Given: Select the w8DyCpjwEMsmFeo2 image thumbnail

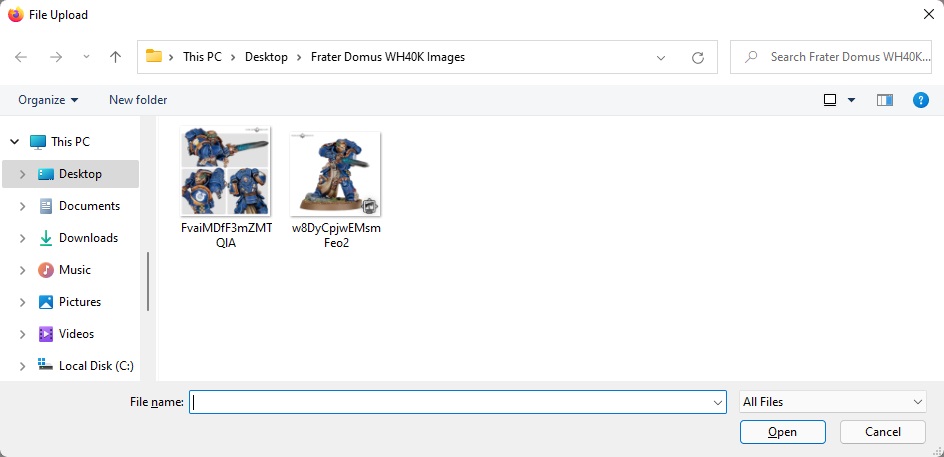Looking at the screenshot, I should click(x=335, y=174).
